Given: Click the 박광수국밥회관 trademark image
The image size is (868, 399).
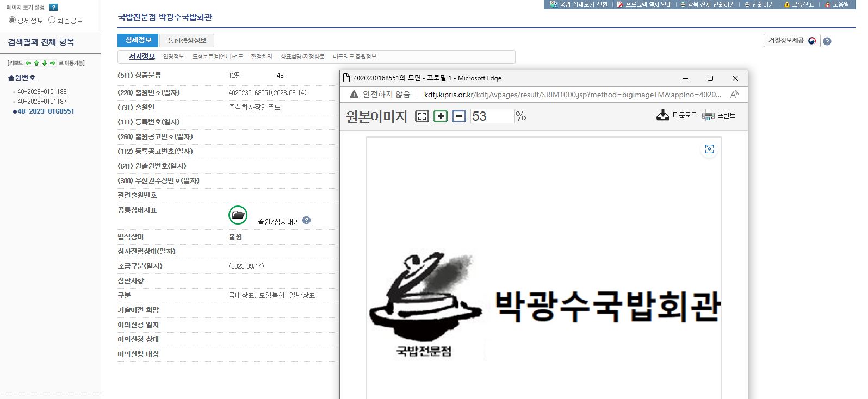Looking at the screenshot, I should pos(544,306).
